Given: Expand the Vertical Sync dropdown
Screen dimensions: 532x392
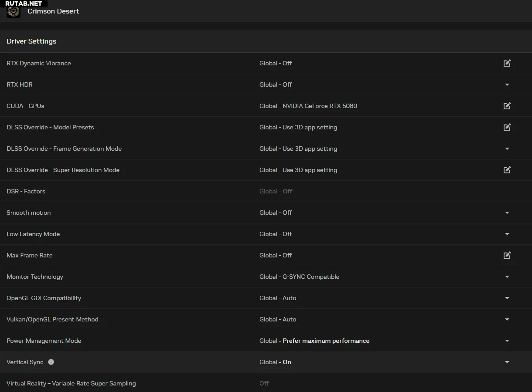Looking at the screenshot, I should 507,362.
